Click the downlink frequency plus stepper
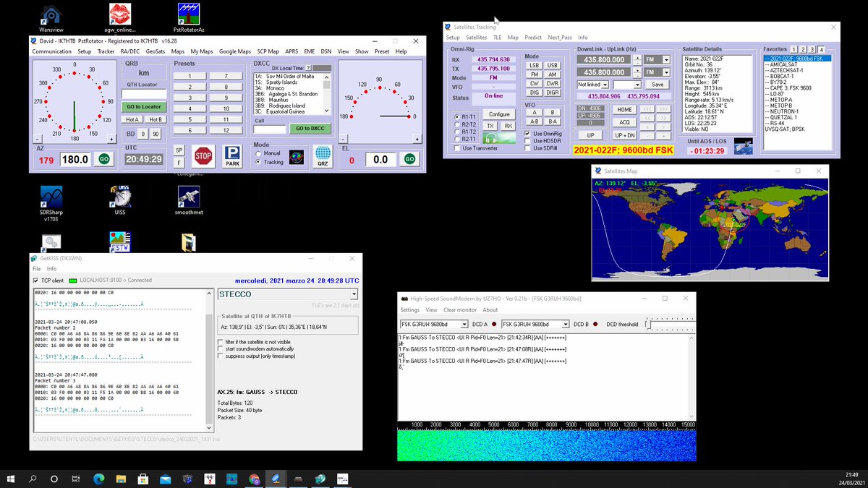 pos(637,58)
